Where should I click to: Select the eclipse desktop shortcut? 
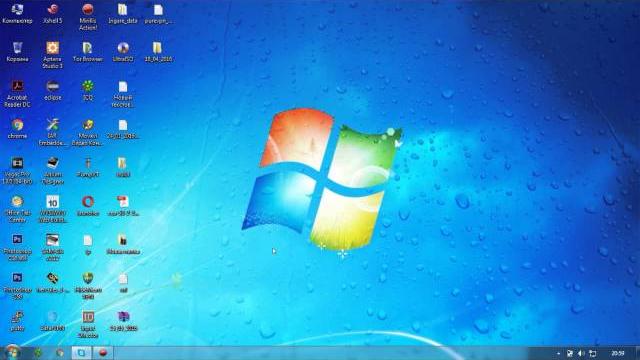tap(53, 90)
